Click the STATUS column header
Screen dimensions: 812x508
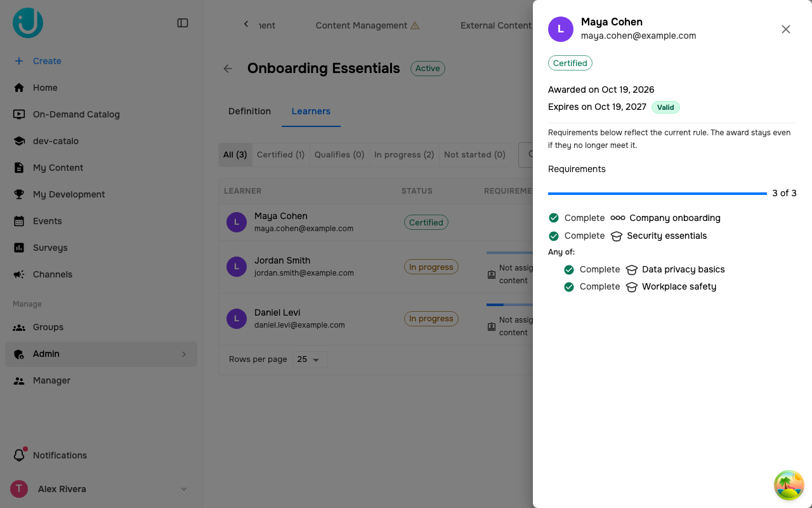[417, 190]
